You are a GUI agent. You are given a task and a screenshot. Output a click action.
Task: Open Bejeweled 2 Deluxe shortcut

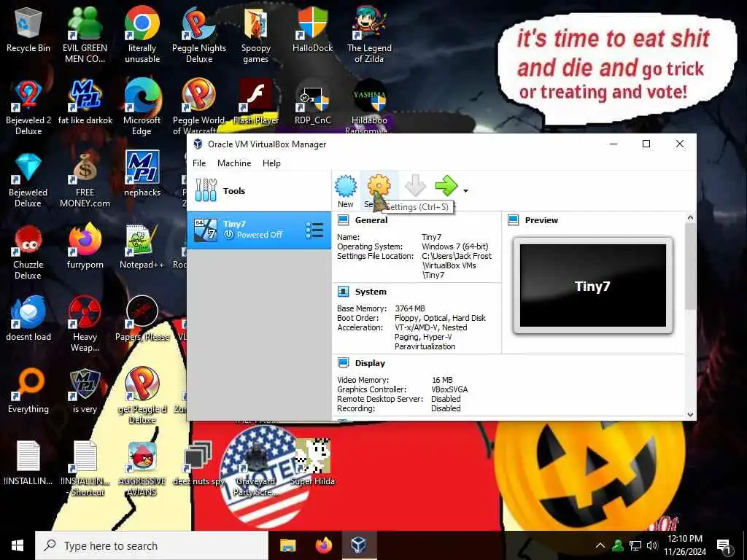click(28, 108)
